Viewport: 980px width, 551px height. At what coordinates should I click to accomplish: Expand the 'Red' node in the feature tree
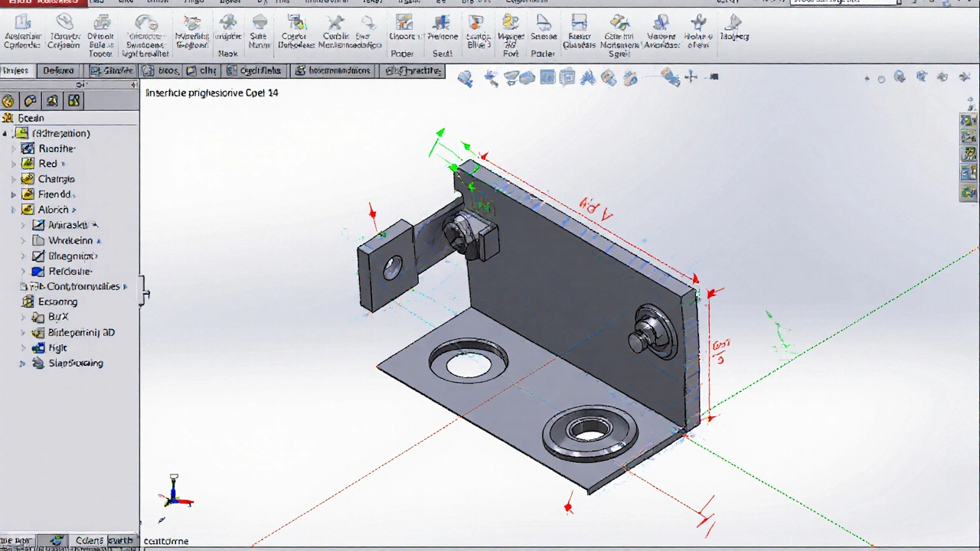[13, 164]
